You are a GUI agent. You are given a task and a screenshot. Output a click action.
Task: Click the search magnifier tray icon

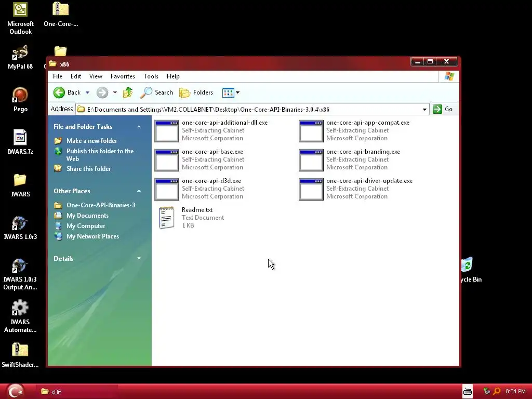[497, 391]
